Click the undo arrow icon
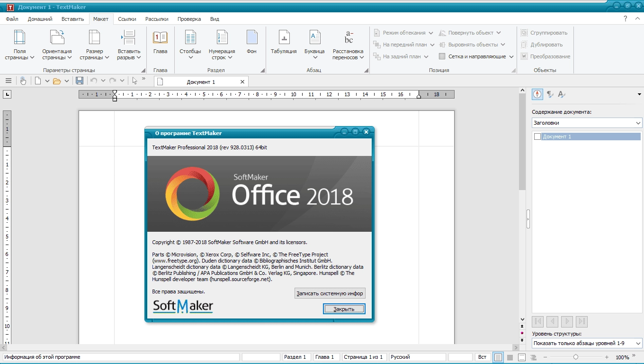 click(94, 81)
